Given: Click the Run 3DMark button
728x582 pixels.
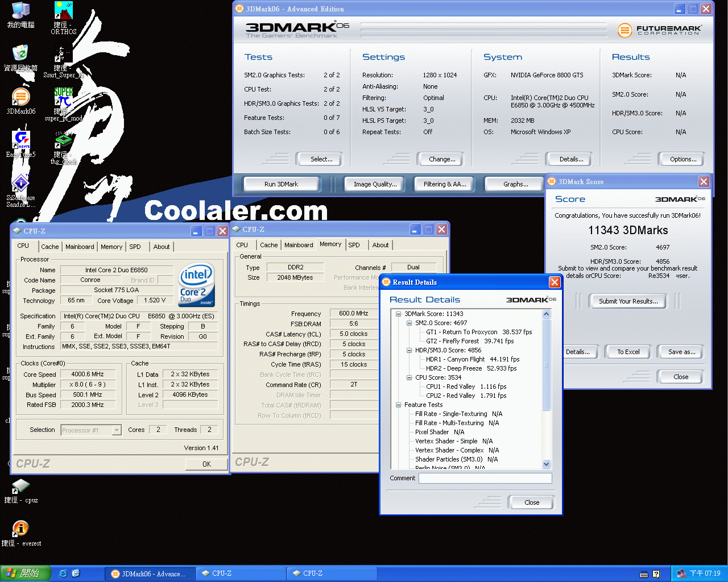Looking at the screenshot, I should [281, 184].
